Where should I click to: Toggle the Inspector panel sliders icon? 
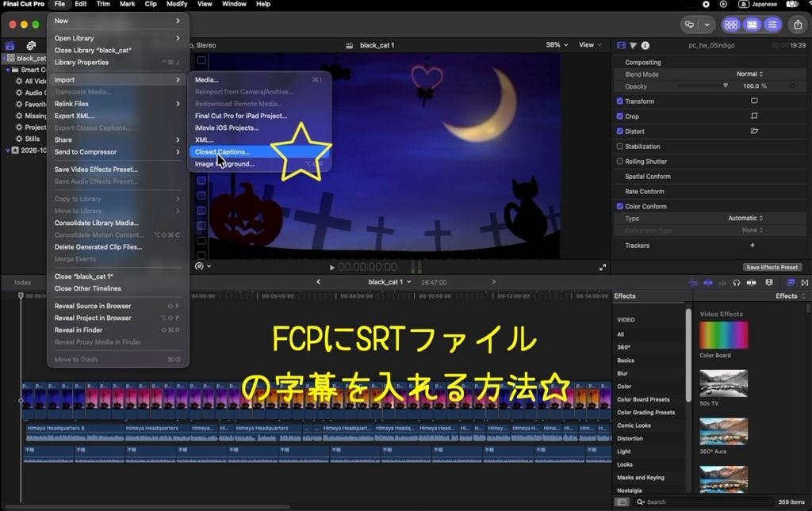pyautogui.click(x=772, y=25)
